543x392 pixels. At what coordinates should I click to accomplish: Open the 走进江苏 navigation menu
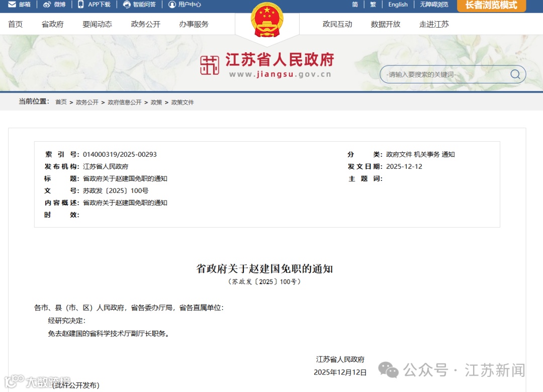pos(434,24)
